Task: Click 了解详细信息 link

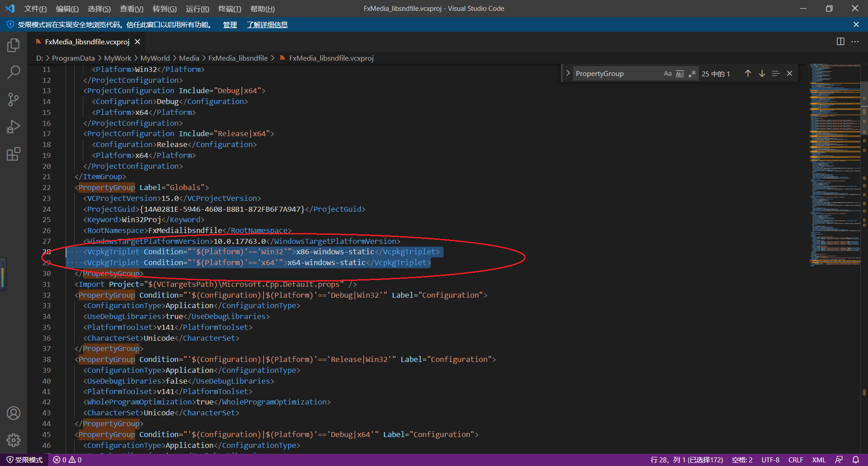Action: 267,25
